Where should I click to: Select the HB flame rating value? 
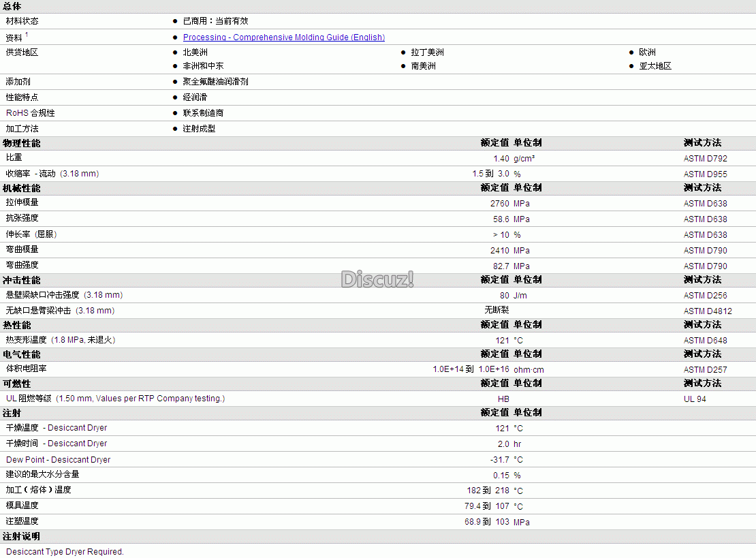[x=503, y=399]
